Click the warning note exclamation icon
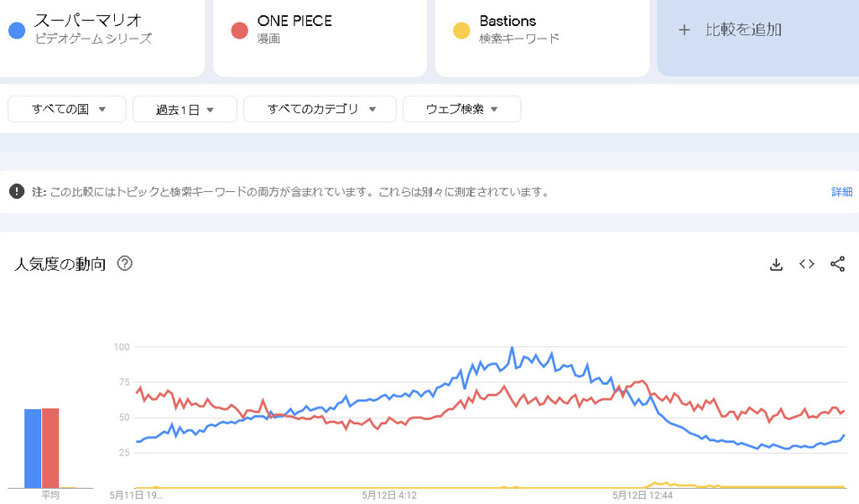Screen dimensions: 859x504 click(x=17, y=191)
